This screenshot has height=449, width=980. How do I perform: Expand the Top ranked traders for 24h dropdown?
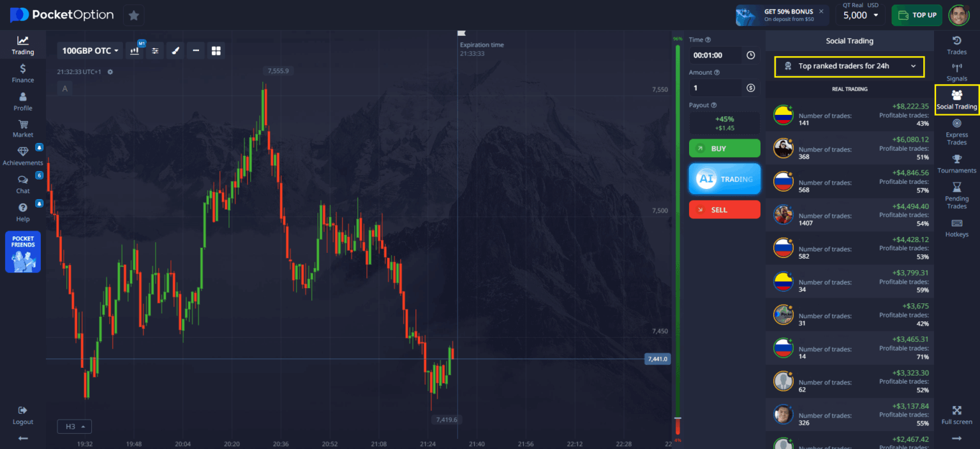click(x=849, y=67)
